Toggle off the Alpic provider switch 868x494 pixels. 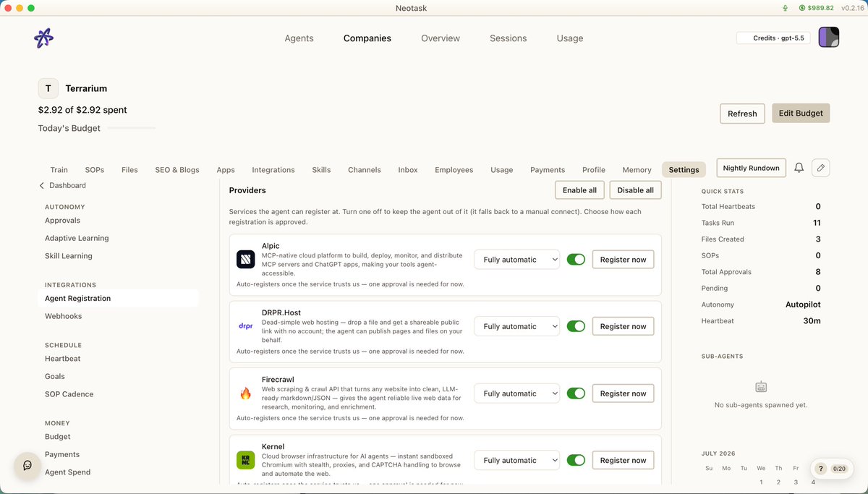coord(576,259)
